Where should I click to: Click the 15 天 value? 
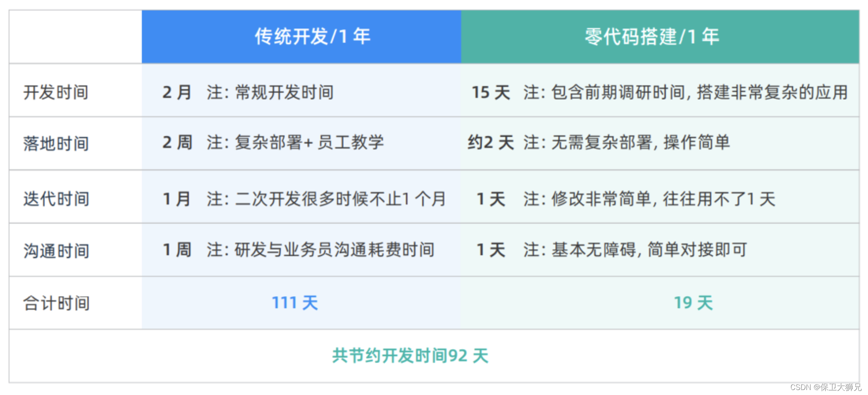tap(491, 92)
